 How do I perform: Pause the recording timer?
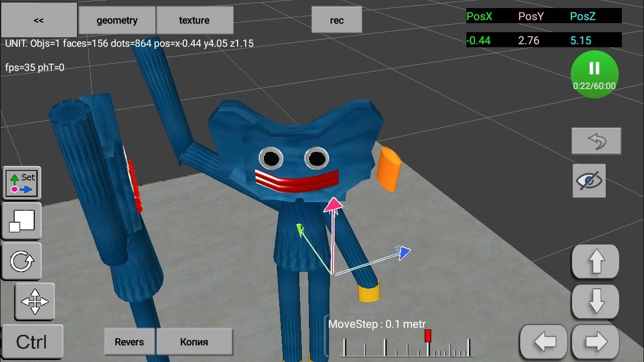[x=594, y=74]
